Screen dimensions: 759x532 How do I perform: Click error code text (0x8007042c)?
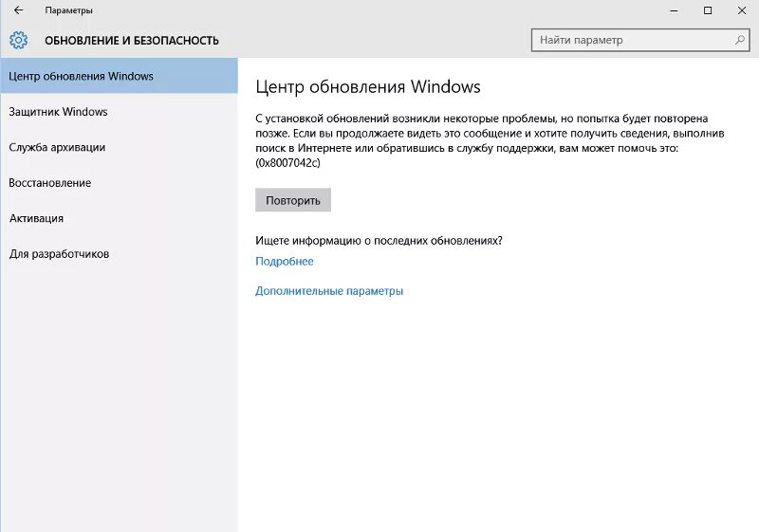coord(287,163)
